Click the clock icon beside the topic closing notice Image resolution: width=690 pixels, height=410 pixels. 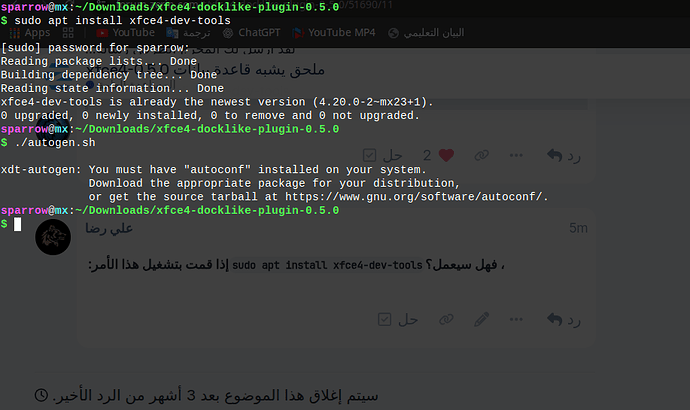point(40,395)
